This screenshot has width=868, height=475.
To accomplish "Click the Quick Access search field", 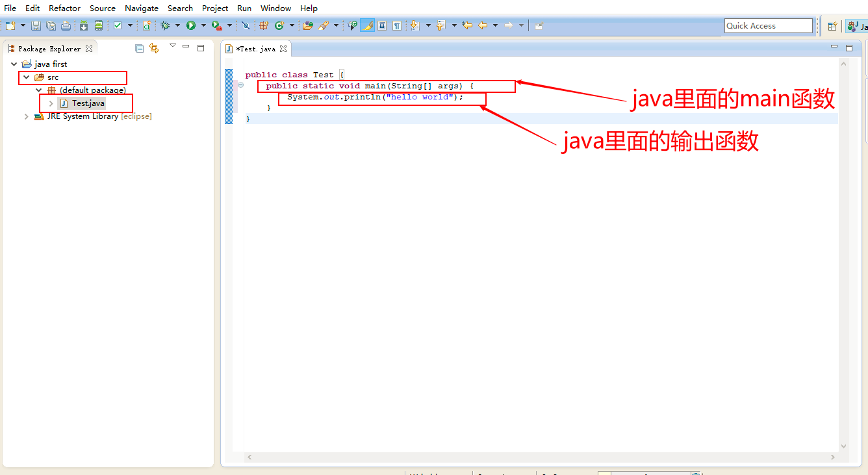I will pos(769,25).
